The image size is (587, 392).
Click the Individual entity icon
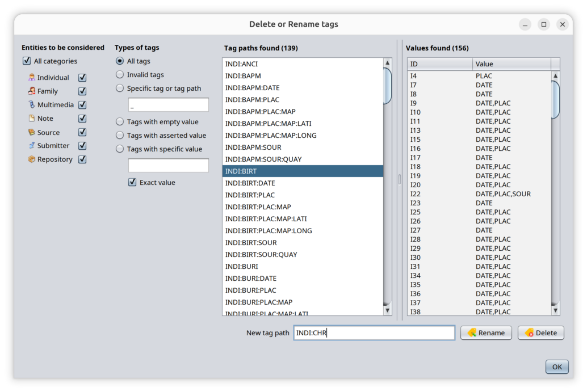[x=32, y=78]
